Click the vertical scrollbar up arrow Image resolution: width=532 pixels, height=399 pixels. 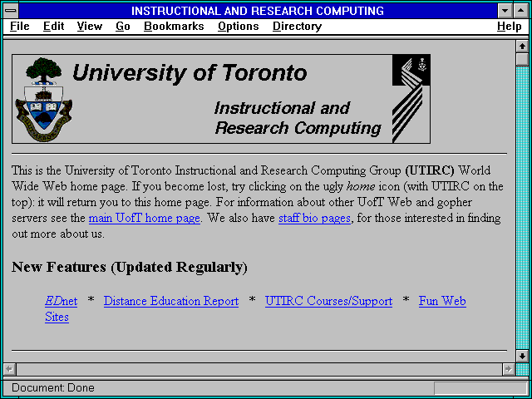point(522,47)
